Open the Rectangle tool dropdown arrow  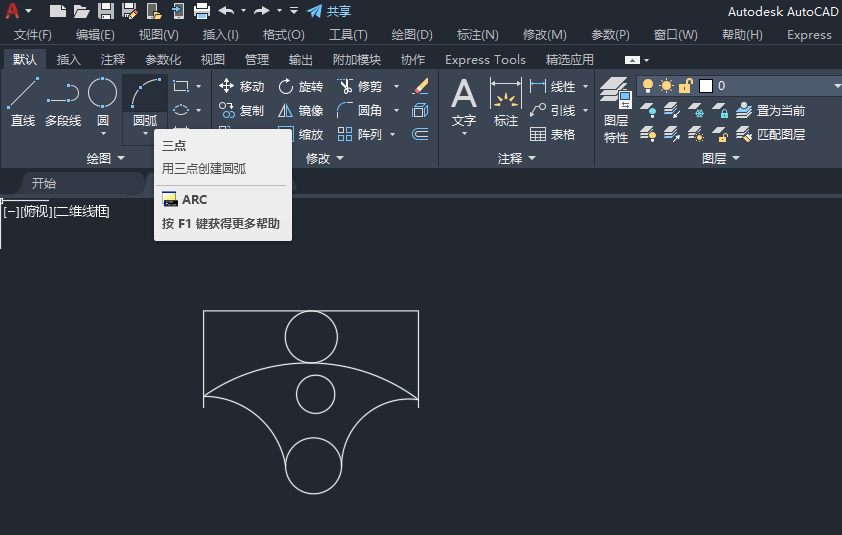point(199,86)
